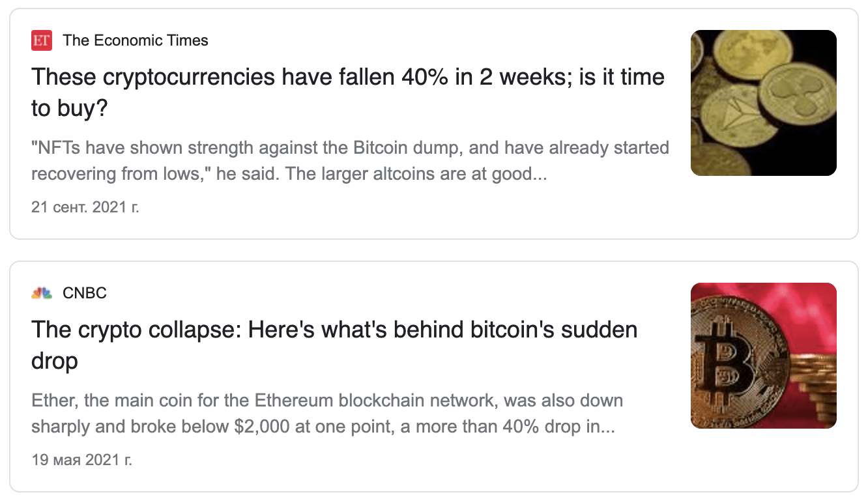
Task: Open the CNBC source name
Action: 85,293
